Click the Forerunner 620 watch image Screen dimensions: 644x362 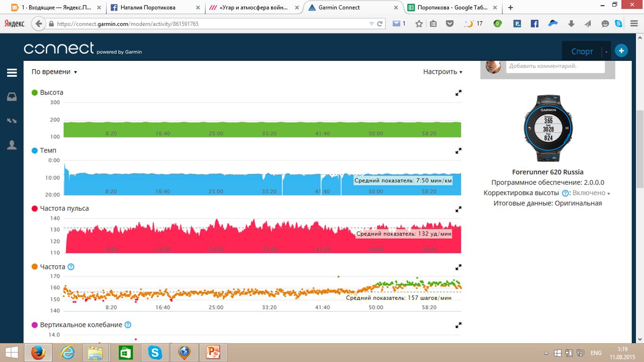[548, 127]
